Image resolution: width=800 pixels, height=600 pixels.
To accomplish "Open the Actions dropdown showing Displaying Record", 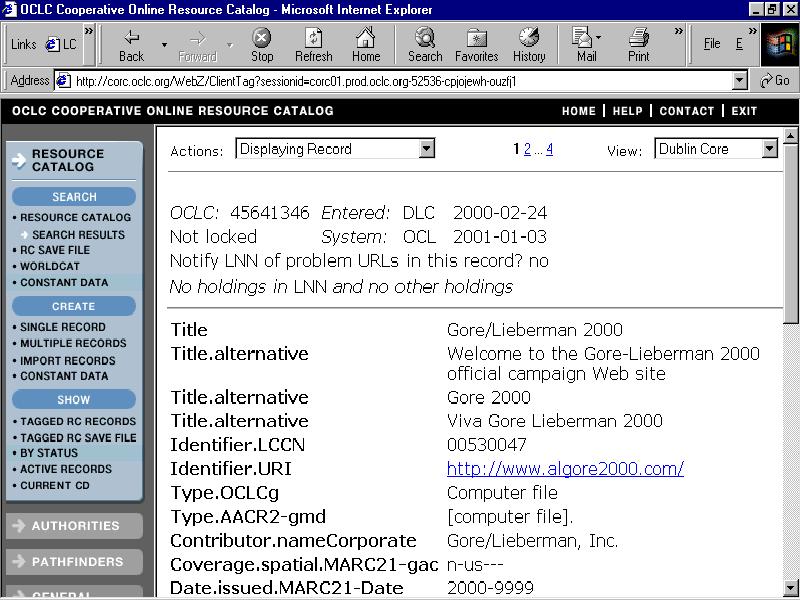I will click(x=335, y=148).
